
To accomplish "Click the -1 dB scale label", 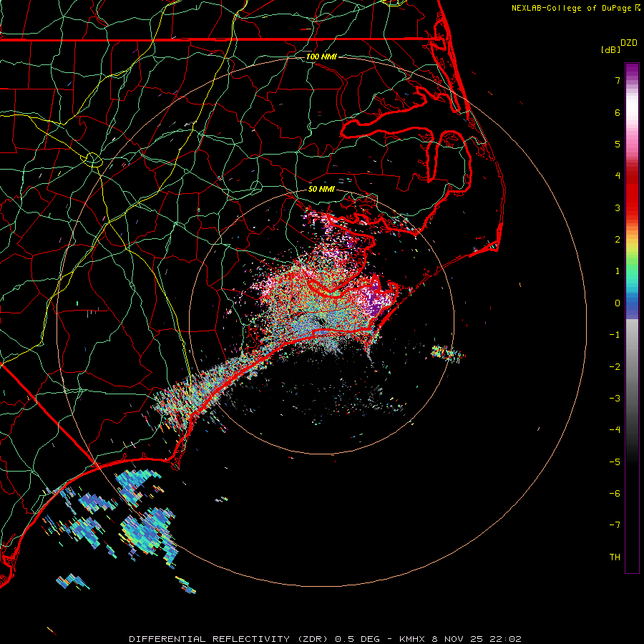I will coord(615,335).
